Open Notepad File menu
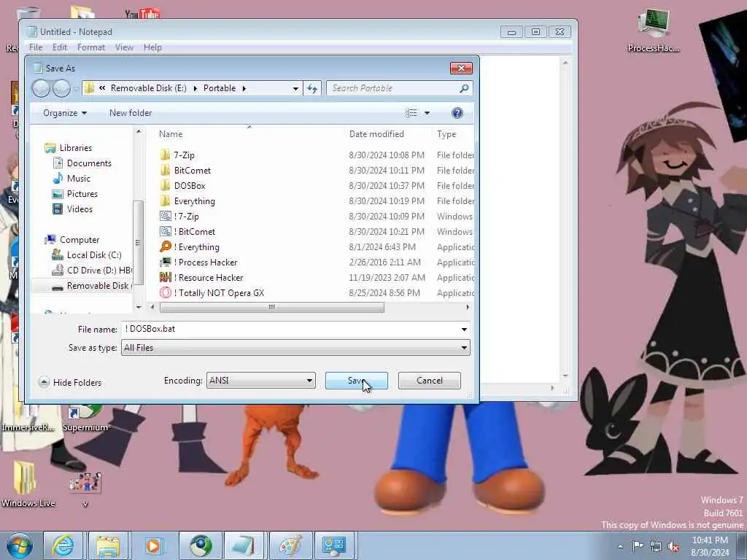 click(x=36, y=47)
